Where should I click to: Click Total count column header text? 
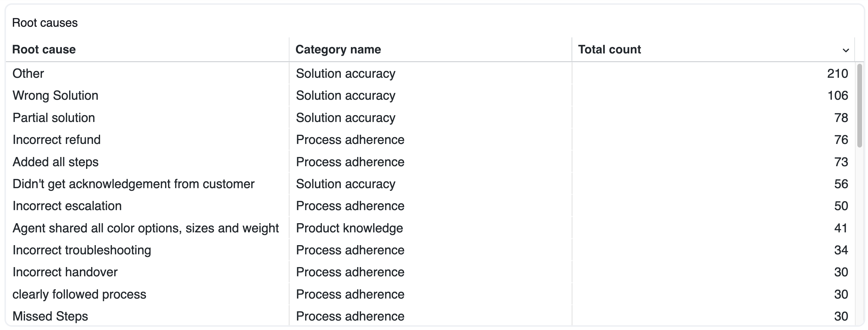point(609,50)
